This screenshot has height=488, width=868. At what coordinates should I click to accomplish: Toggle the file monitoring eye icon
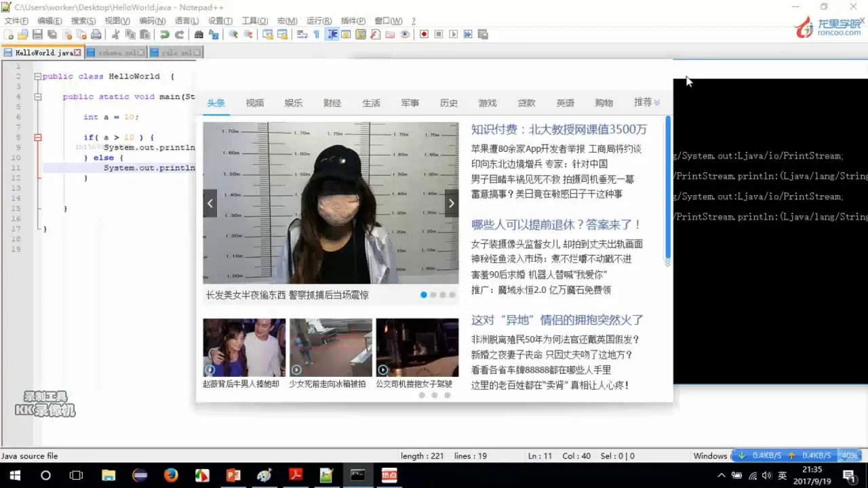[x=405, y=35]
